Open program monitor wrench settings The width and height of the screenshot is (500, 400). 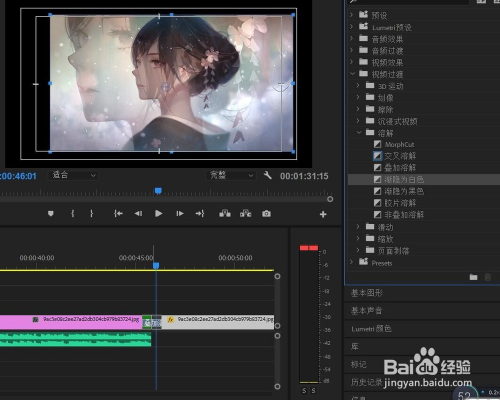pos(268,175)
